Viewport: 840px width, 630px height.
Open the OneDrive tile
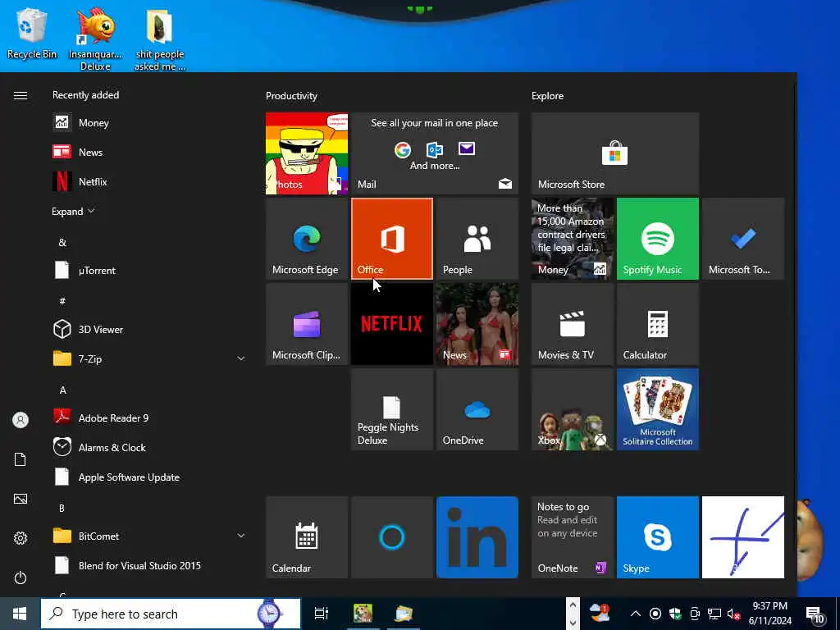pos(477,409)
